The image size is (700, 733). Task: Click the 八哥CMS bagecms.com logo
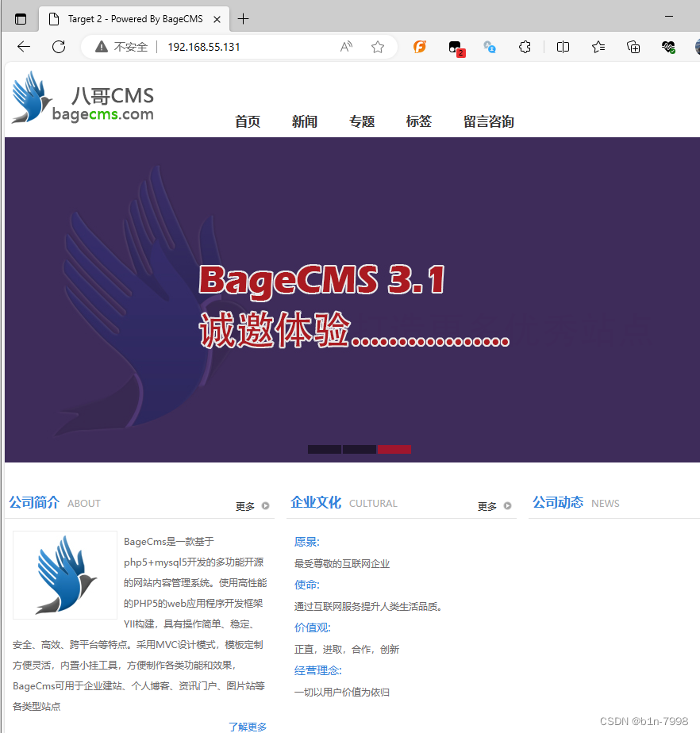(83, 98)
